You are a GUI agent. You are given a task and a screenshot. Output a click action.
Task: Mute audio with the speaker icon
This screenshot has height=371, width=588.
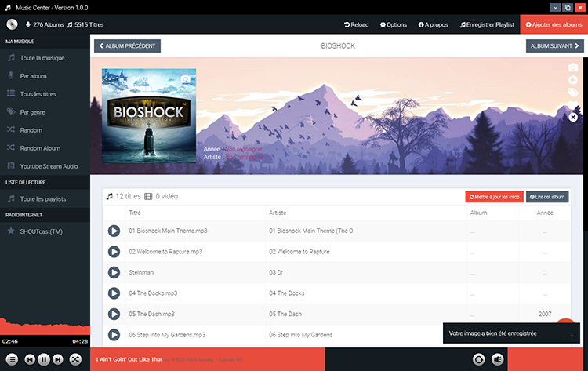498,359
